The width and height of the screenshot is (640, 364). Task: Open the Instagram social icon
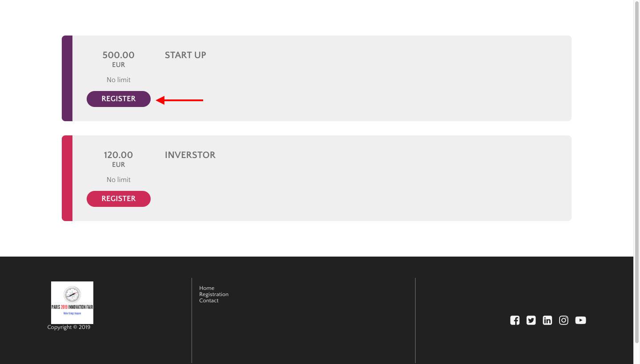click(x=564, y=320)
